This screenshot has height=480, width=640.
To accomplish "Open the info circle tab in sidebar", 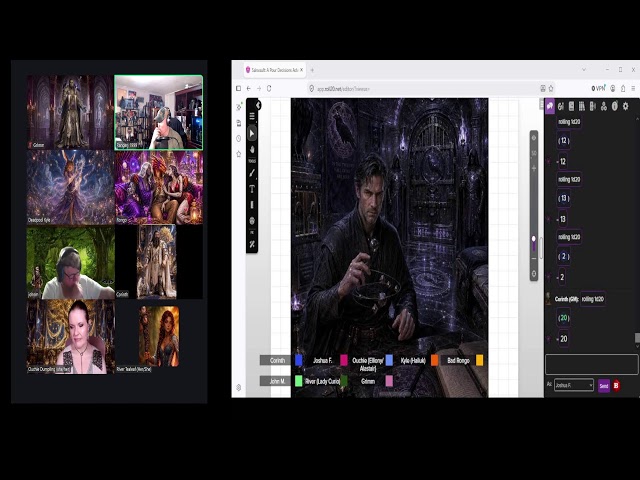I will 615,106.
